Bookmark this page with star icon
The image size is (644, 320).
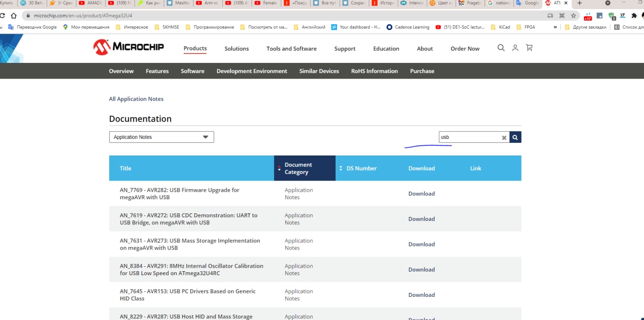coord(573,16)
